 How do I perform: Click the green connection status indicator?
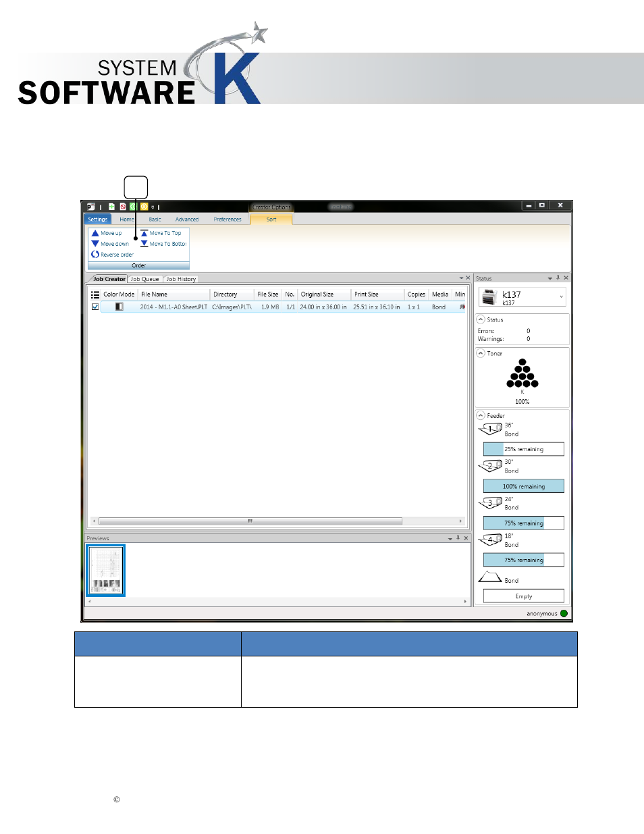(564, 613)
